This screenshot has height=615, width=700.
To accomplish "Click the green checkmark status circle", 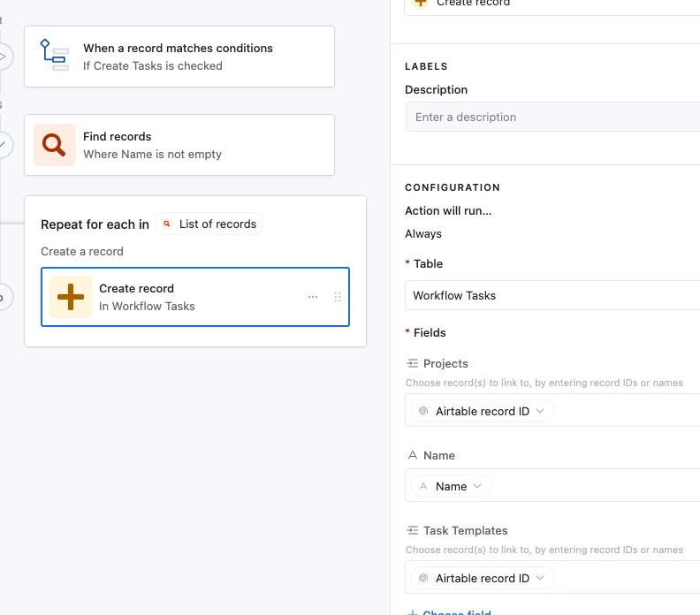I will 4,144.
